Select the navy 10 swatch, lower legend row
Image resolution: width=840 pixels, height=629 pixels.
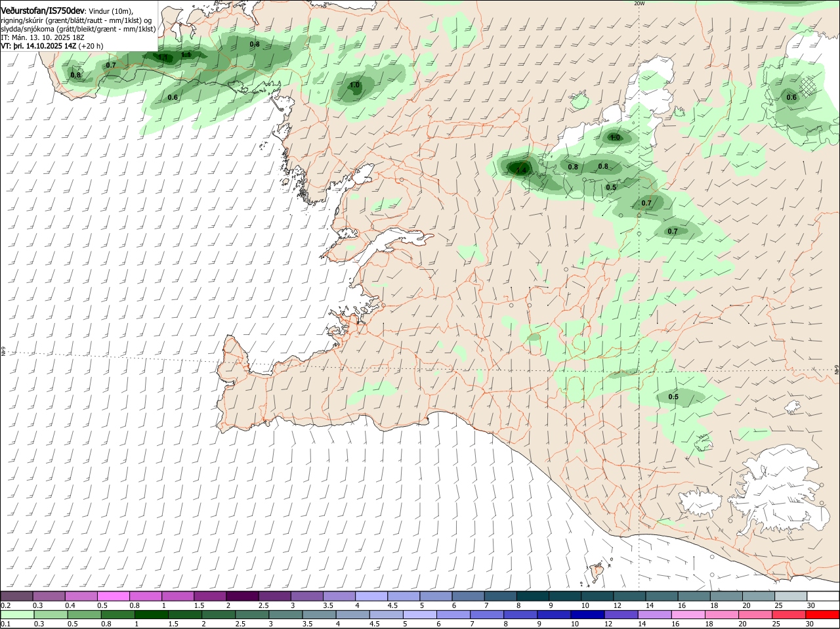click(587, 615)
